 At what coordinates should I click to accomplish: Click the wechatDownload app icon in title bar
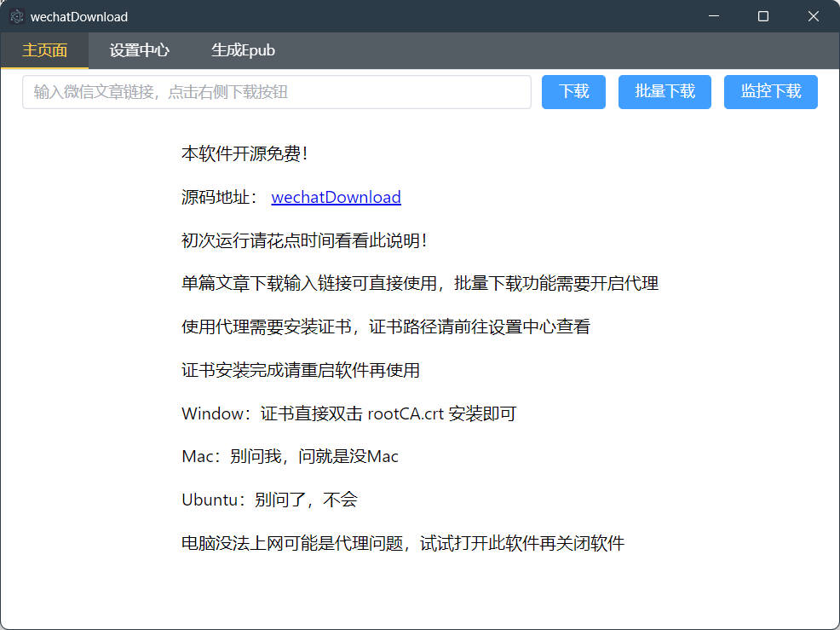(16, 16)
